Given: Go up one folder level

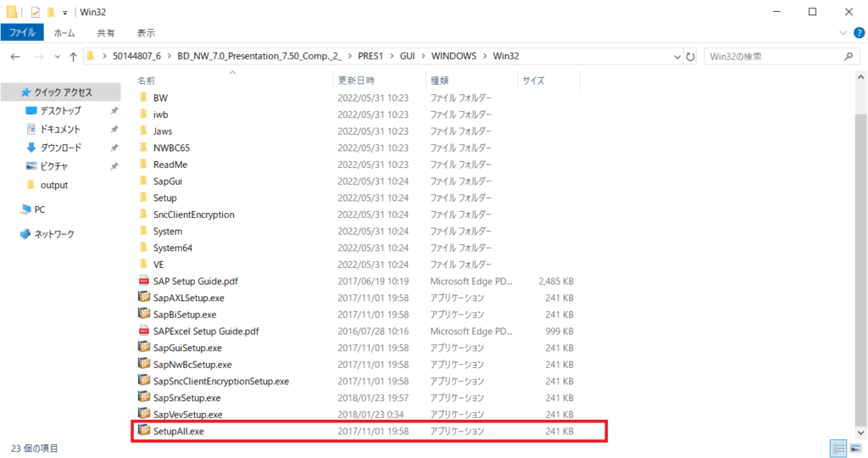Looking at the screenshot, I should (73, 57).
